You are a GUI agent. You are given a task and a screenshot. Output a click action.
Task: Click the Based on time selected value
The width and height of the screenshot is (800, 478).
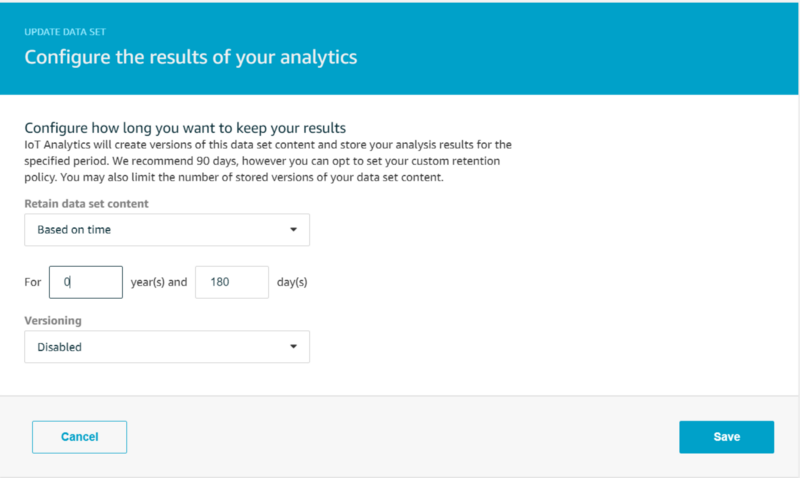coord(74,230)
